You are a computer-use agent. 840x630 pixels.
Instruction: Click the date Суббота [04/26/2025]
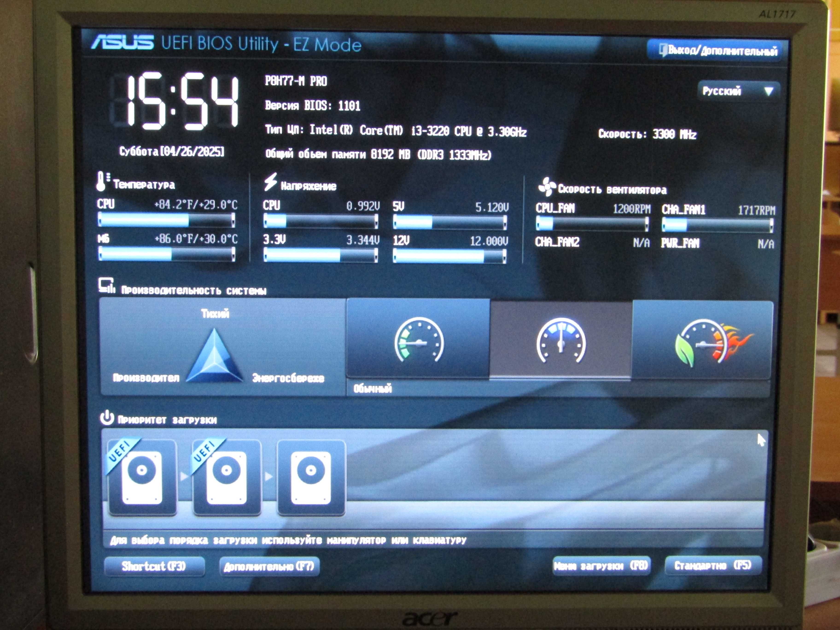click(172, 152)
